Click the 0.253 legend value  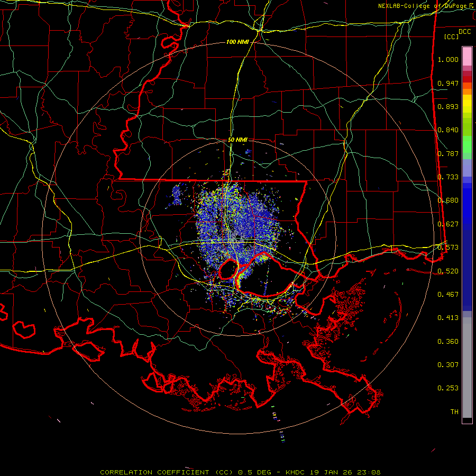click(x=448, y=388)
